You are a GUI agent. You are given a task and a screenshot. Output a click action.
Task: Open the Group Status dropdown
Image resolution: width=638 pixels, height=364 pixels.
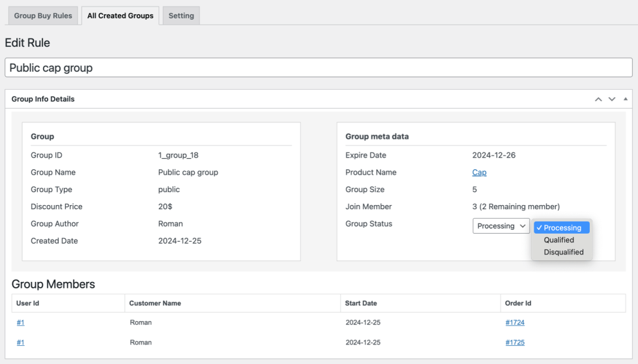pos(500,226)
